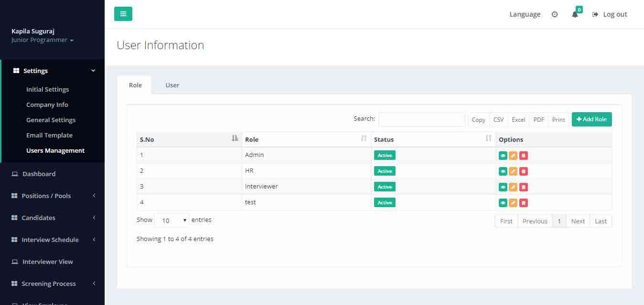View the test role via the eye icon
This screenshot has width=644, height=305.
coord(503,203)
